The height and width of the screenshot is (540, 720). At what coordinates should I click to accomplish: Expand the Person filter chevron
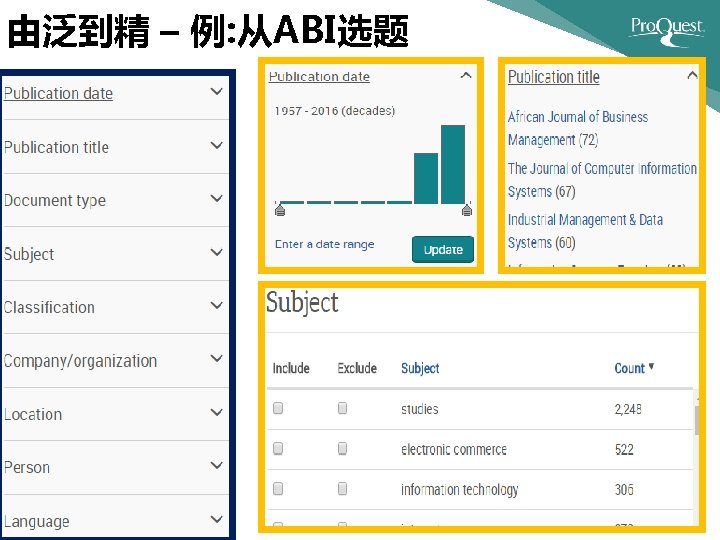[216, 466]
